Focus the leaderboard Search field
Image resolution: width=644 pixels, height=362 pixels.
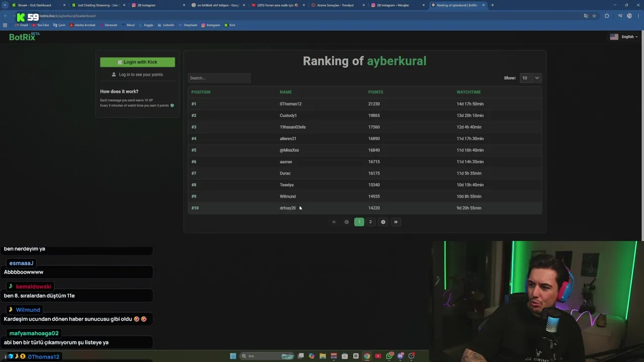click(219, 78)
